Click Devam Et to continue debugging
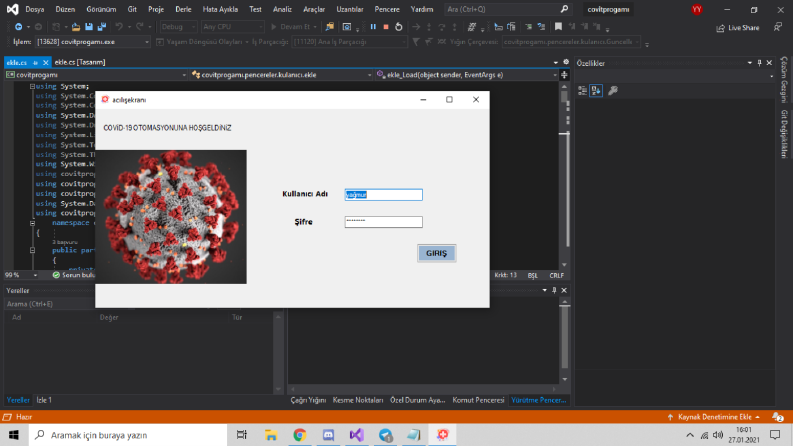Screen dimensions: 793x446 (294, 27)
